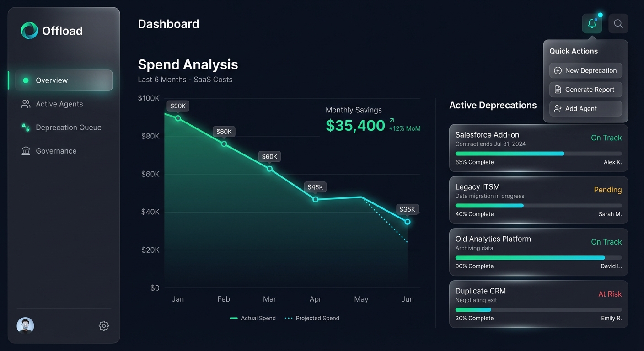Expand the Legacy ITSM deprecation card
The height and width of the screenshot is (351, 644).
pos(538,200)
